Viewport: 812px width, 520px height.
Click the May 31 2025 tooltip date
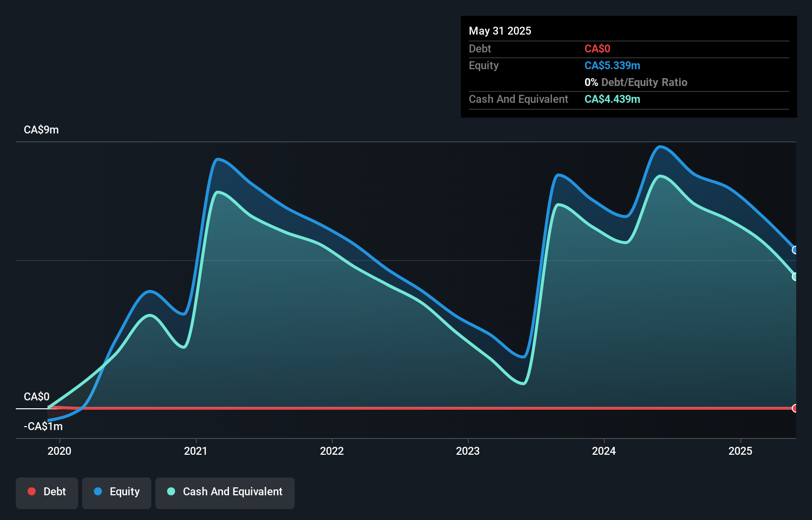500,31
